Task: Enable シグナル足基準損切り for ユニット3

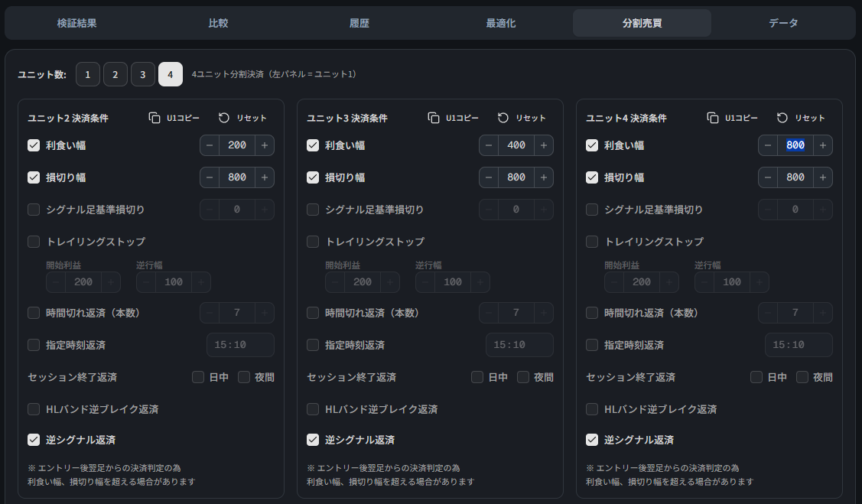Action: coord(313,210)
